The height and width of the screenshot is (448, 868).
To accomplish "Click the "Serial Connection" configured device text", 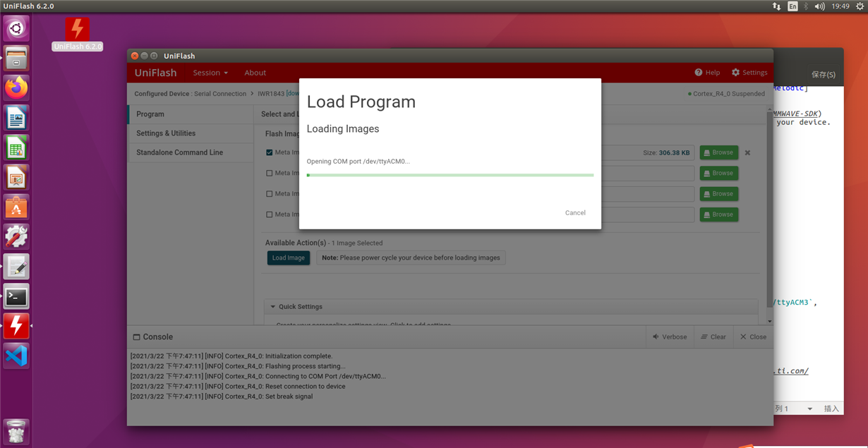I will coord(220,94).
